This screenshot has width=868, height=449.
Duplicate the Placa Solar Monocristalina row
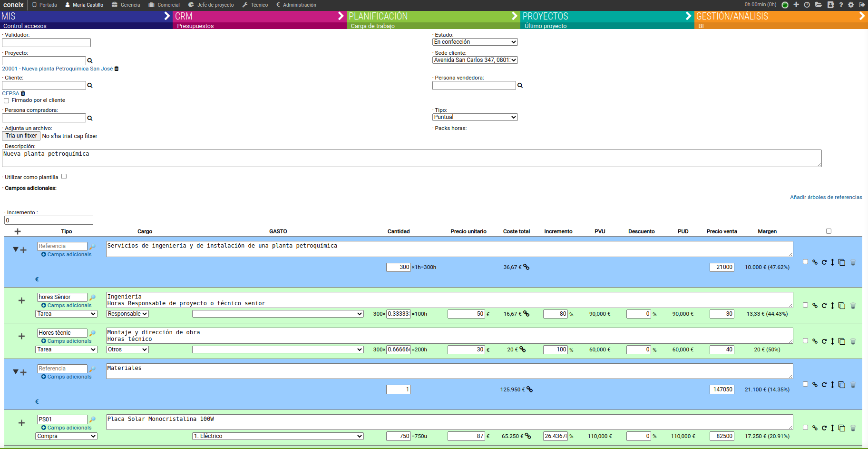(x=842, y=428)
